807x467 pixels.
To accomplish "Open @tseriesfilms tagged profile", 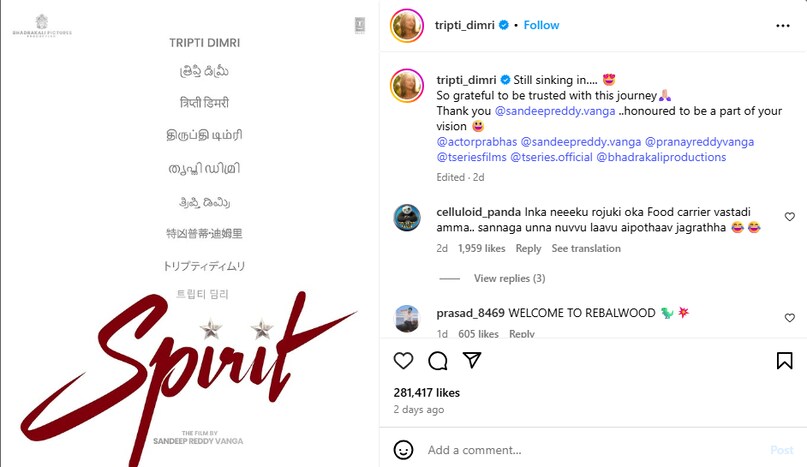I will pos(471,157).
